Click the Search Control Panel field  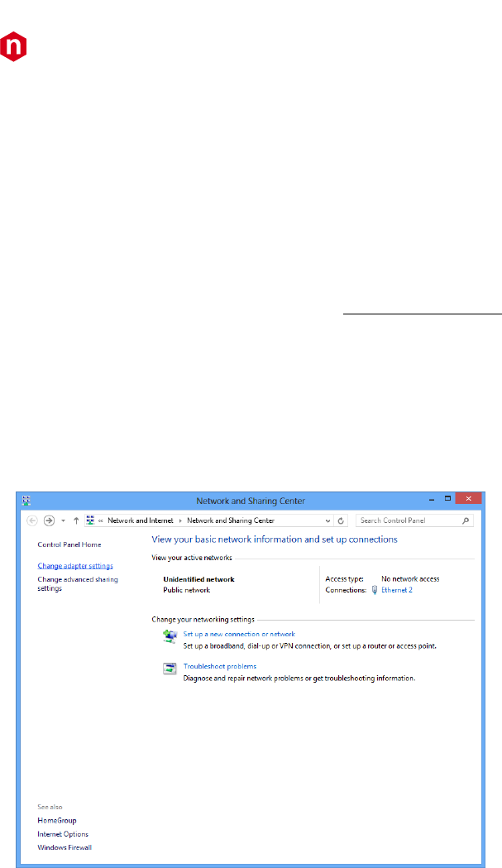pos(414,520)
